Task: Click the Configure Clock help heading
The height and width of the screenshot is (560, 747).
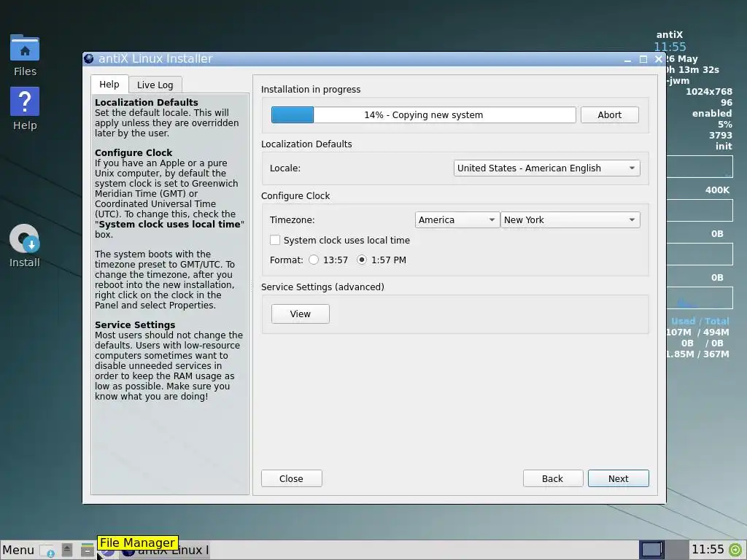Action: (133, 153)
